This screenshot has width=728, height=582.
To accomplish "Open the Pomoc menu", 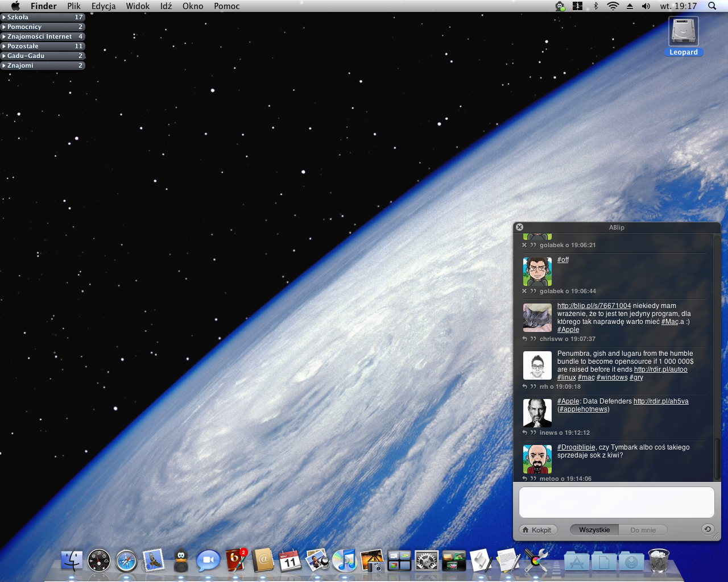I will 227,6.
